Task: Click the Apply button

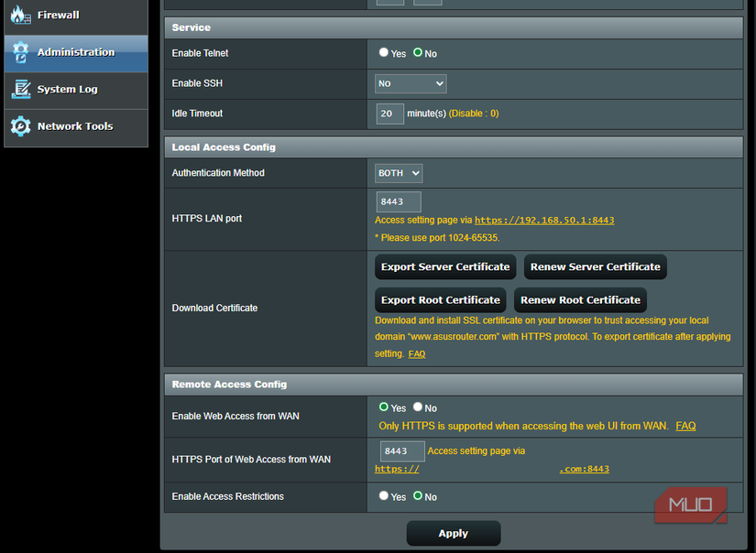Action: (453, 533)
